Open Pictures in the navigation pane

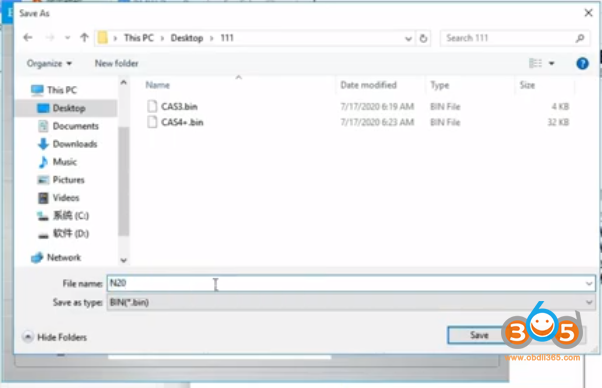coord(68,180)
